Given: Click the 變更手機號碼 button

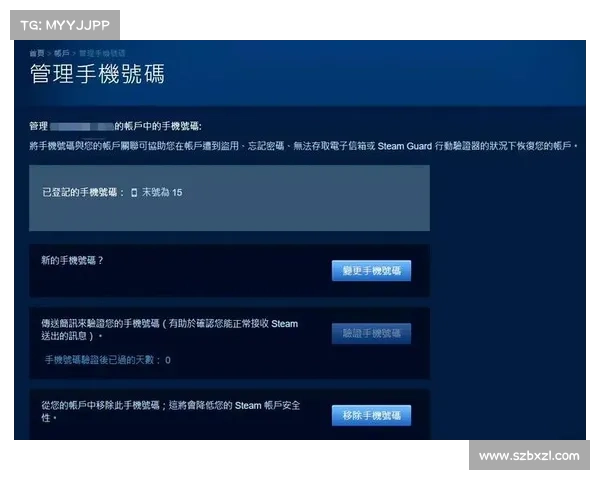Looking at the screenshot, I should (x=371, y=271).
